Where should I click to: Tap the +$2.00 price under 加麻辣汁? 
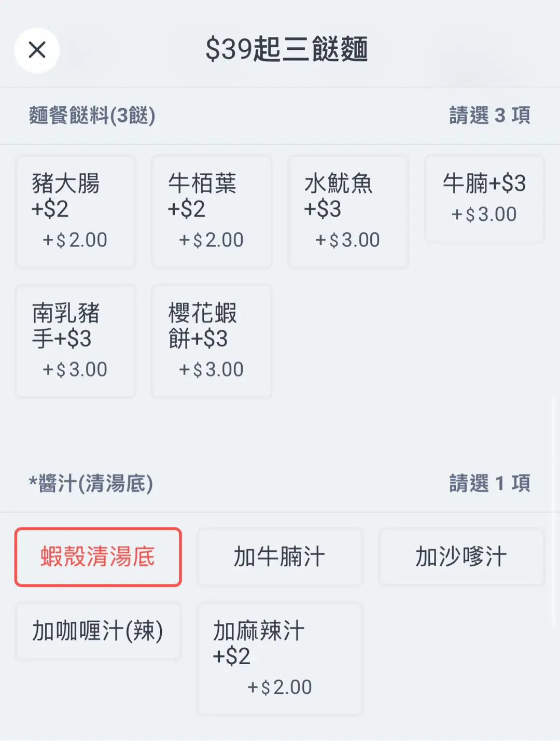point(279,688)
